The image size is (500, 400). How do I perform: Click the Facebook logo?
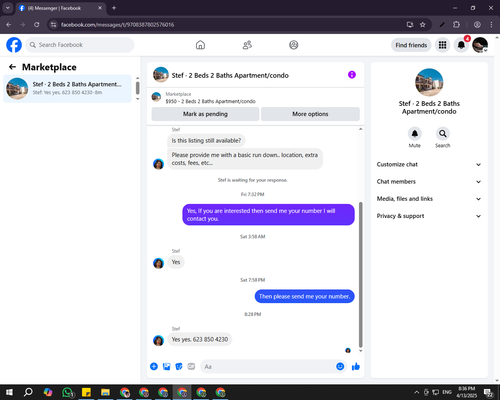14,45
